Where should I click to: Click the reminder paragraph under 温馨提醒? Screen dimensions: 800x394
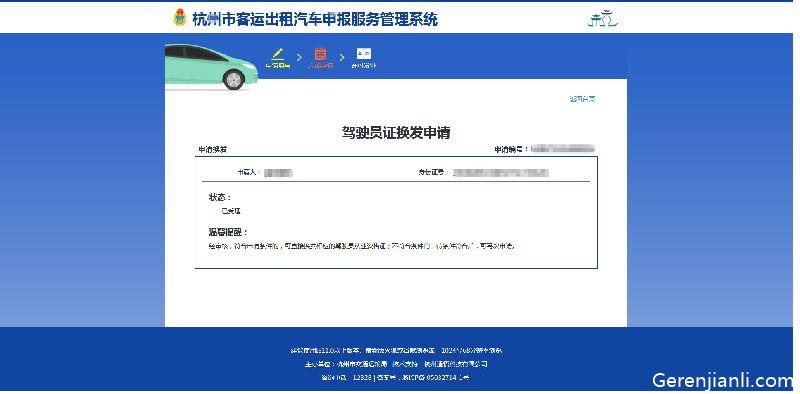click(x=362, y=247)
